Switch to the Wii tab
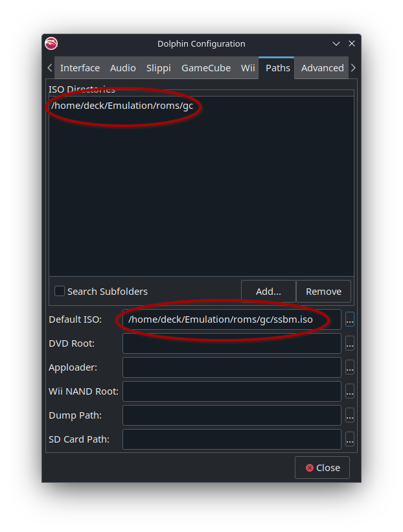 [x=248, y=68]
